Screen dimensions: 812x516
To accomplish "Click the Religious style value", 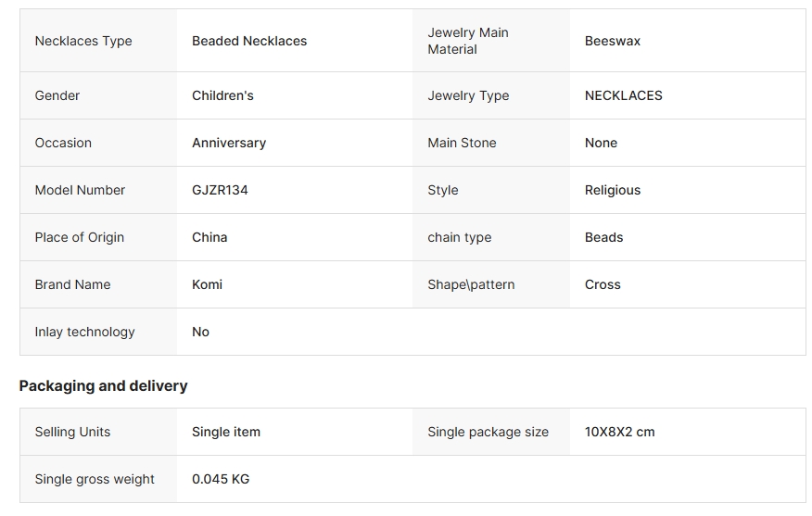I will tap(612, 190).
